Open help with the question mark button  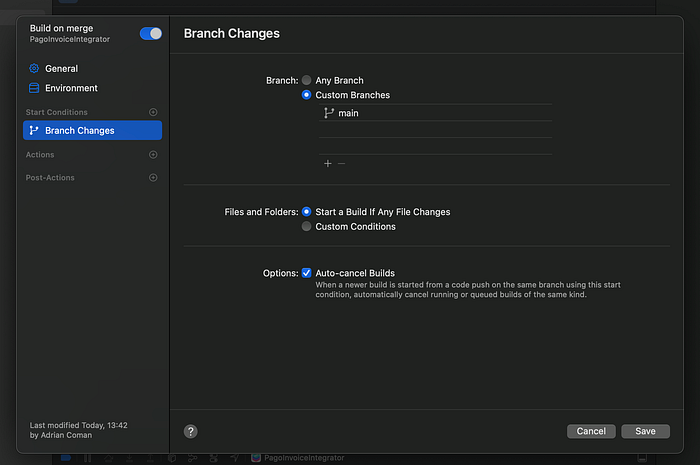pyautogui.click(x=191, y=432)
